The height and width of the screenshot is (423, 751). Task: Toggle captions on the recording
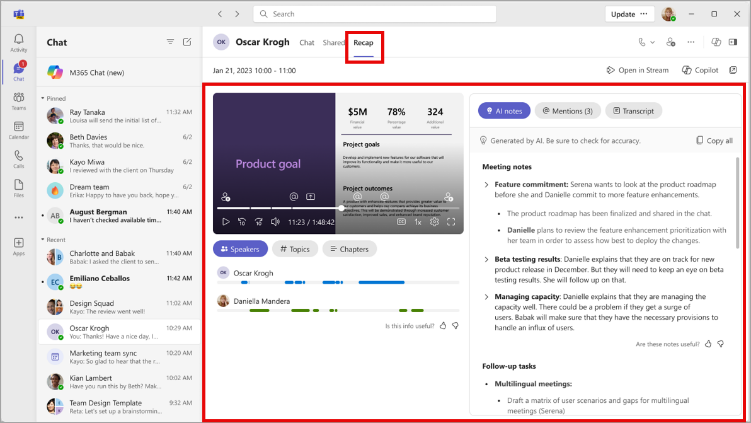(401, 222)
